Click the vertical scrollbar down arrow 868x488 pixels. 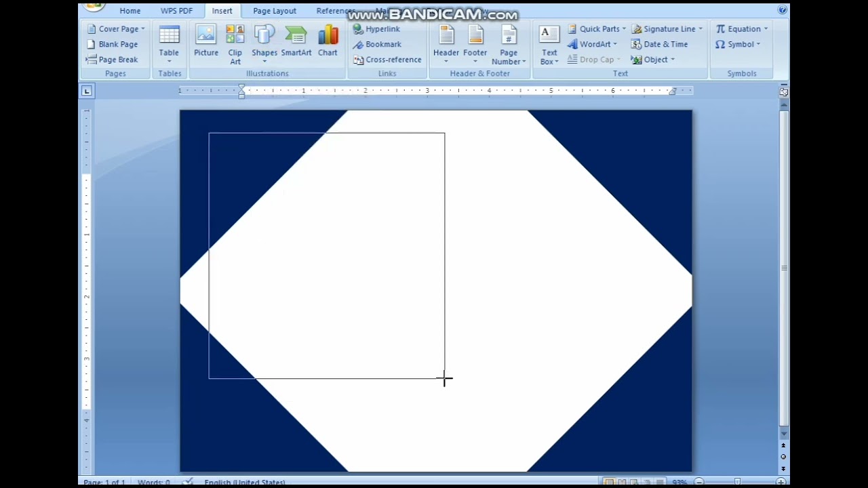[784, 434]
